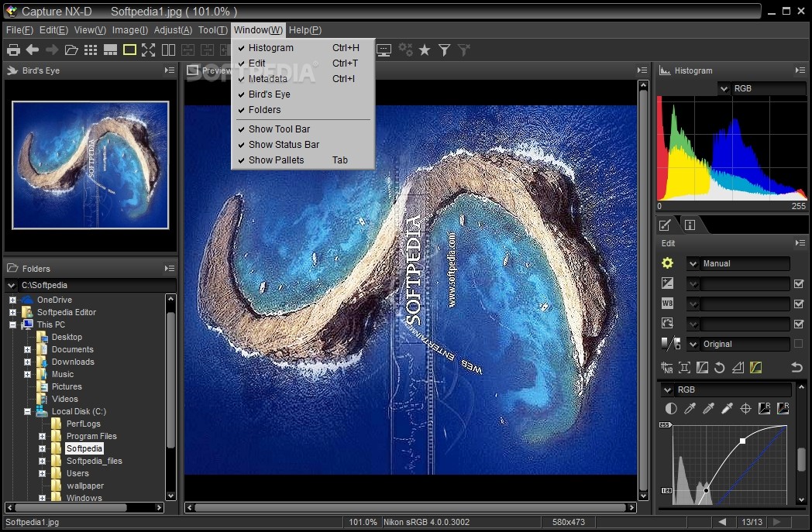The width and height of the screenshot is (812, 532).
Task: Open the Help menu
Action: (305, 30)
